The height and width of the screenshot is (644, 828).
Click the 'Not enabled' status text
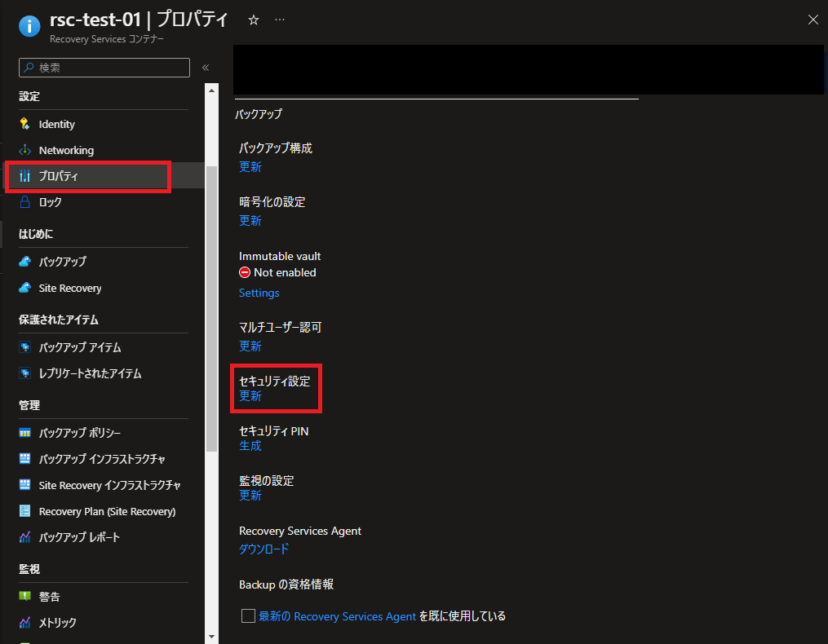point(285,273)
